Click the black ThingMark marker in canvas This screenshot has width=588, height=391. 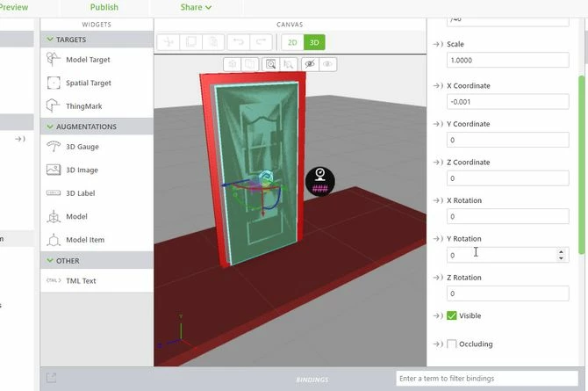click(x=319, y=181)
